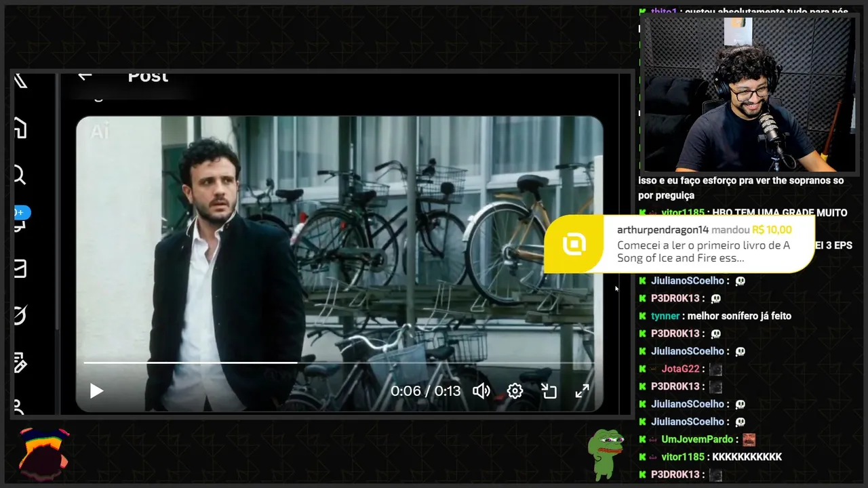This screenshot has height=488, width=868.
Task: Click the pencil-and-lines sidebar icon
Action: pos(20,362)
